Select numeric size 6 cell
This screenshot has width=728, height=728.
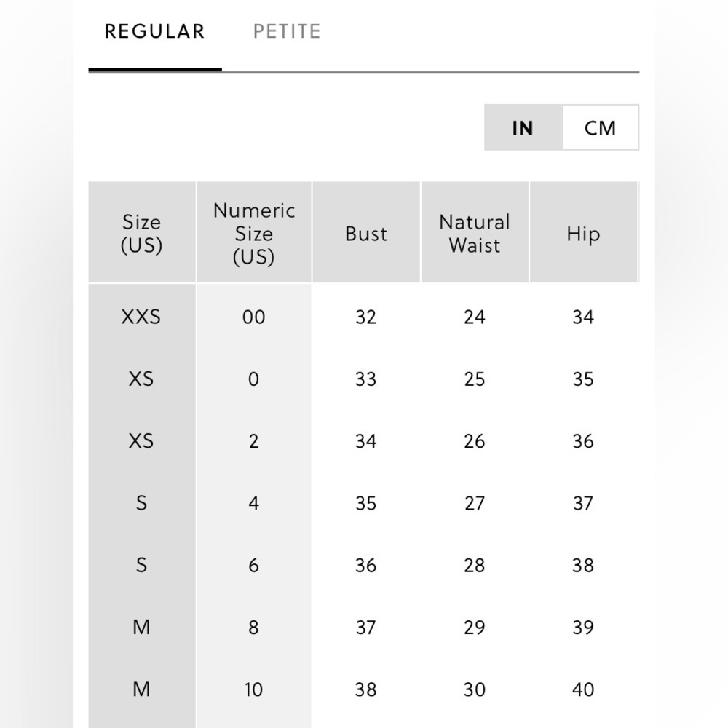click(253, 565)
